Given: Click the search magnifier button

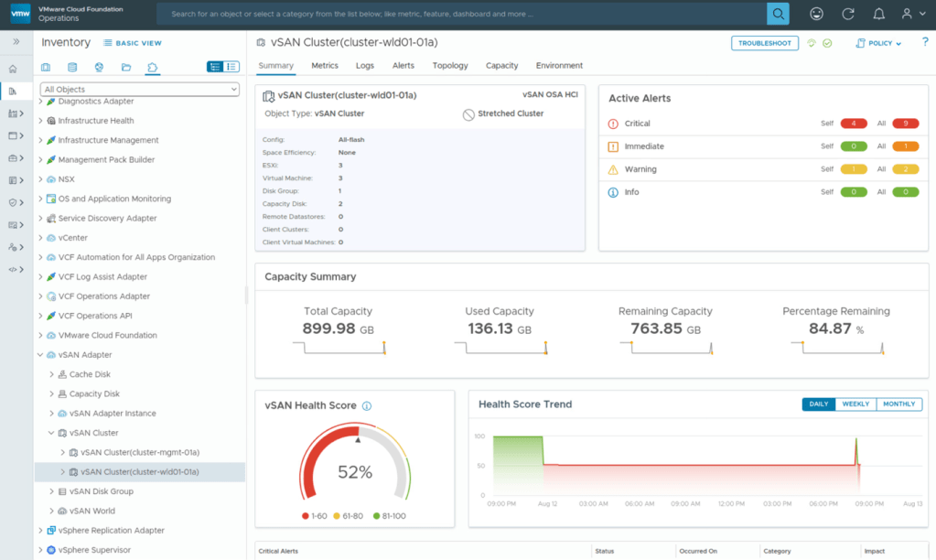Looking at the screenshot, I should click(778, 14).
